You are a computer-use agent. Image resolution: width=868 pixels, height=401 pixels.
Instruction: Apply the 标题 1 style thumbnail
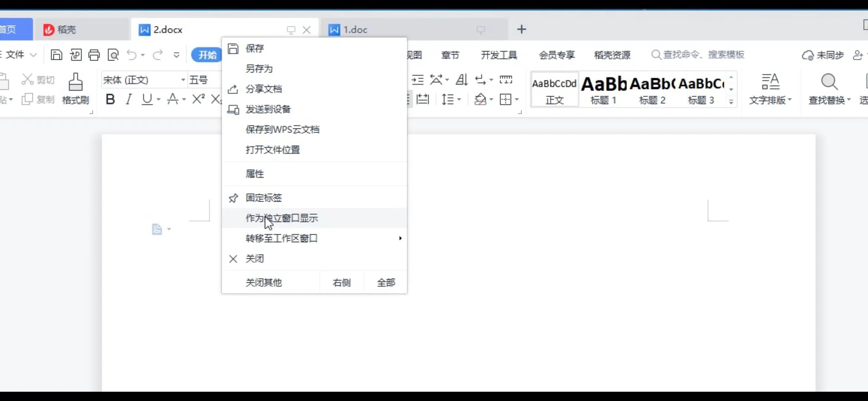pyautogui.click(x=603, y=89)
